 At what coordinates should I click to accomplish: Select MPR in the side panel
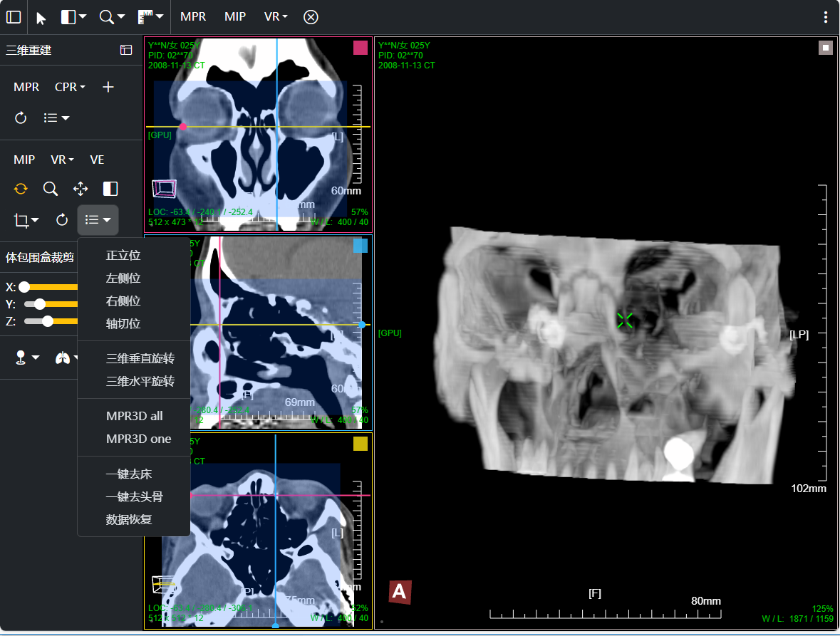point(26,87)
